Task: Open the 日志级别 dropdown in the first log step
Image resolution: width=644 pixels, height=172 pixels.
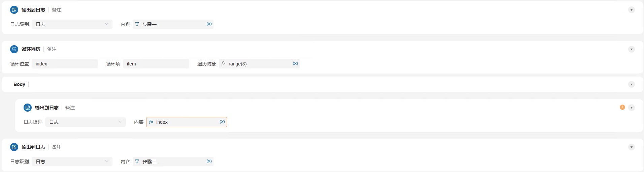Action: 72,24
